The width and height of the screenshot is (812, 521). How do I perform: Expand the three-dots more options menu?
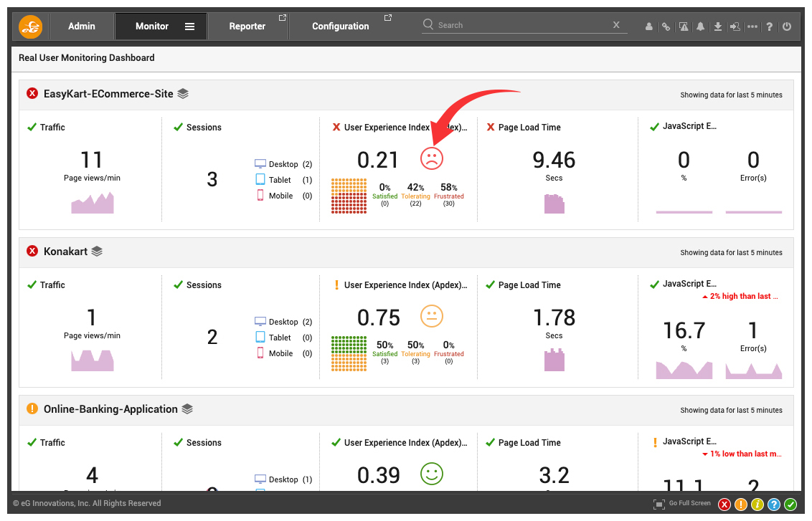pyautogui.click(x=752, y=27)
